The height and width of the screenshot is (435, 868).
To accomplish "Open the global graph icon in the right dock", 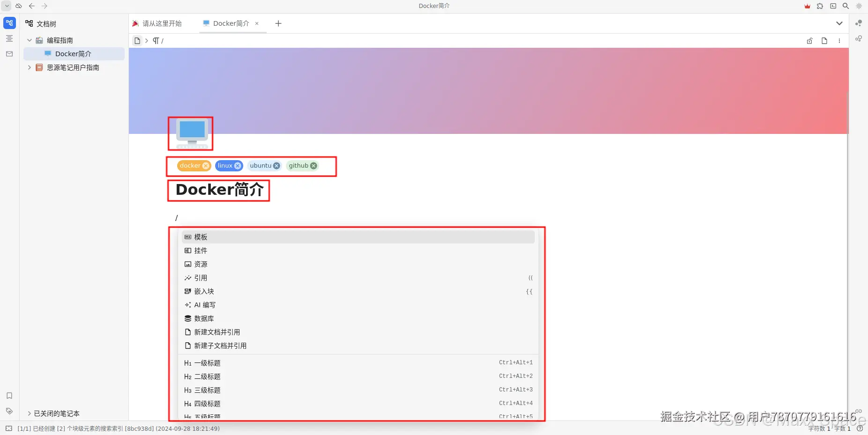I will 859,38.
